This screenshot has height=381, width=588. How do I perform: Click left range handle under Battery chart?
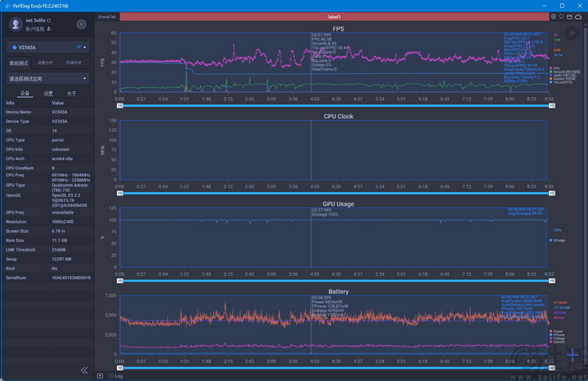[120, 368]
